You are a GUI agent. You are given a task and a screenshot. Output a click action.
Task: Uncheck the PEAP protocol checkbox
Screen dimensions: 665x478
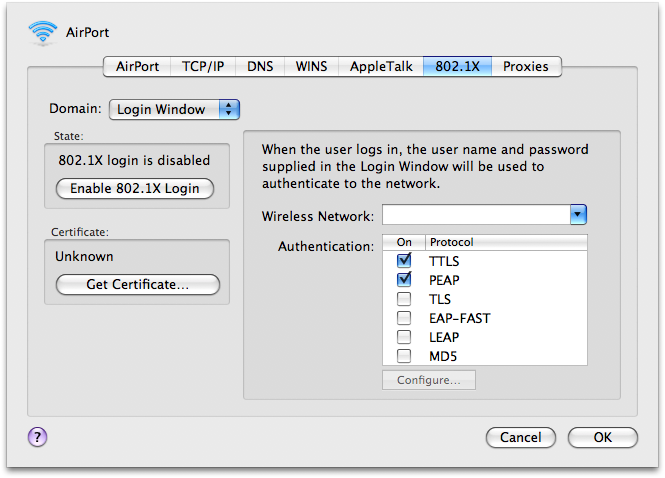tap(404, 280)
